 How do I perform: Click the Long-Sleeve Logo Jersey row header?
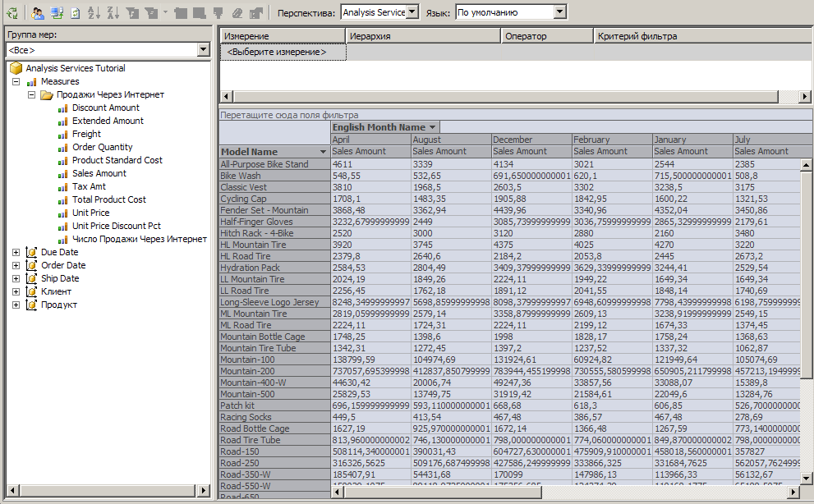[274, 302]
